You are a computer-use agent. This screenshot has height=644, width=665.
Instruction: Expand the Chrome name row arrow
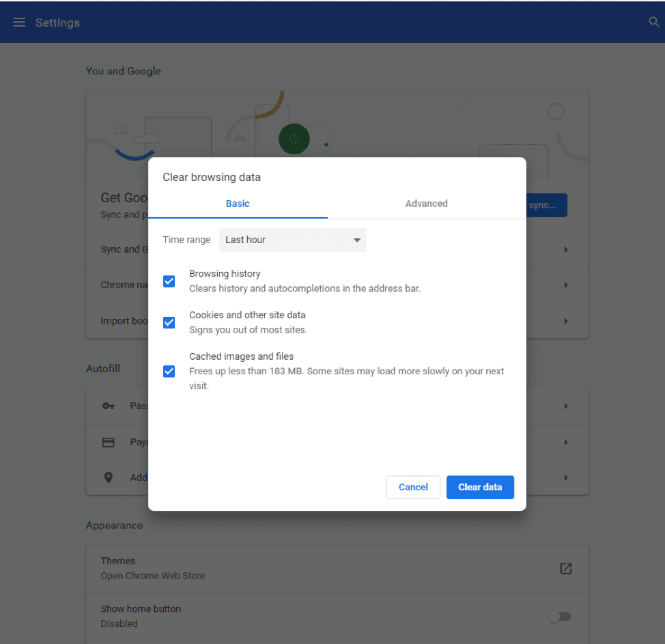click(566, 285)
